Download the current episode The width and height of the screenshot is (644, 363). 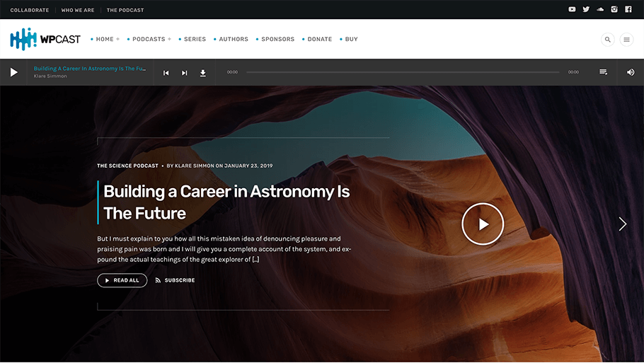tap(203, 73)
